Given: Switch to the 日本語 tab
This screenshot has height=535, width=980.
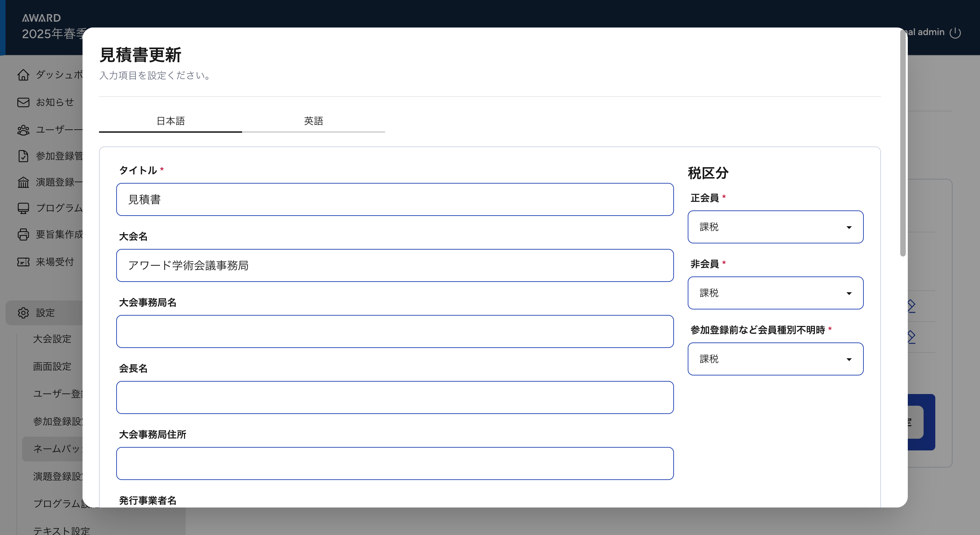Looking at the screenshot, I should (x=171, y=121).
